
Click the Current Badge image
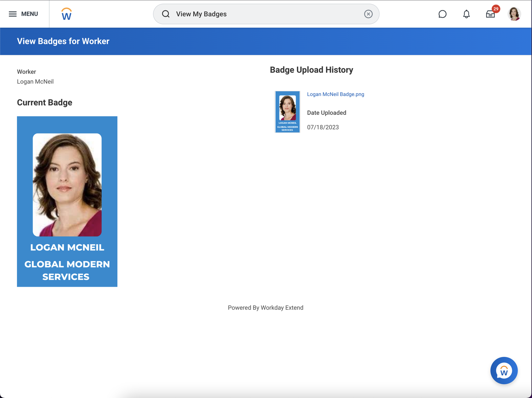point(67,201)
